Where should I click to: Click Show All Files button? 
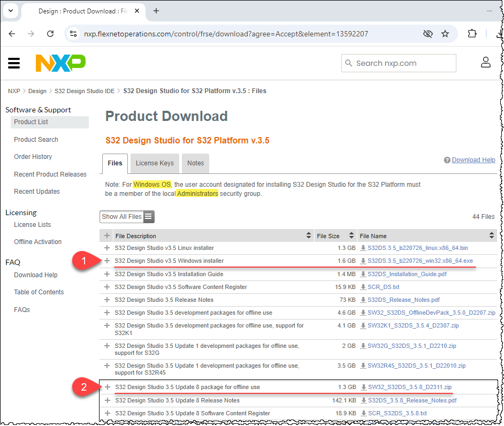(x=127, y=217)
